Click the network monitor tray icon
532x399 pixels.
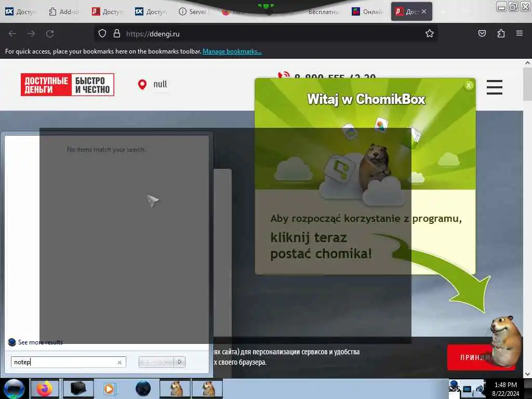[468, 389]
